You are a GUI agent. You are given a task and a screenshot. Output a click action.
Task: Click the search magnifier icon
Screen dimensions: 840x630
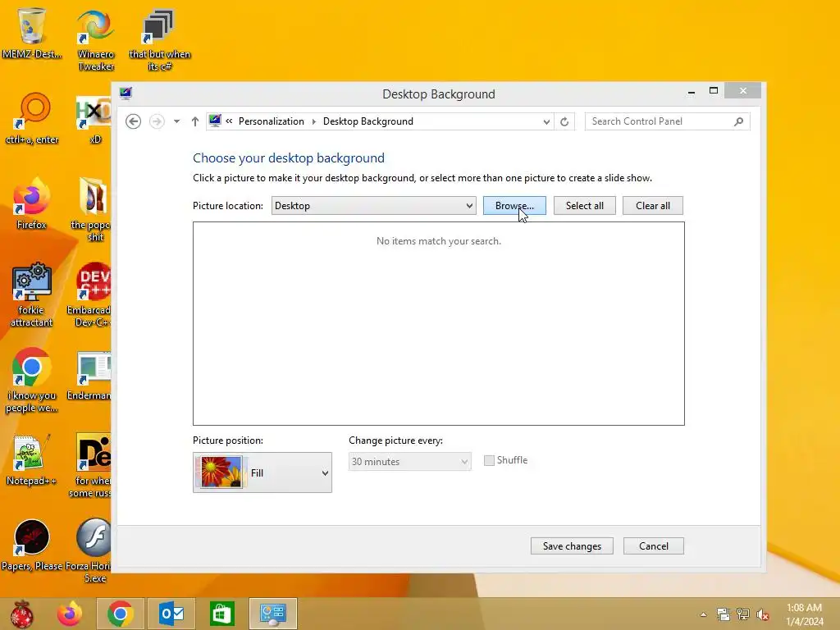pos(739,121)
